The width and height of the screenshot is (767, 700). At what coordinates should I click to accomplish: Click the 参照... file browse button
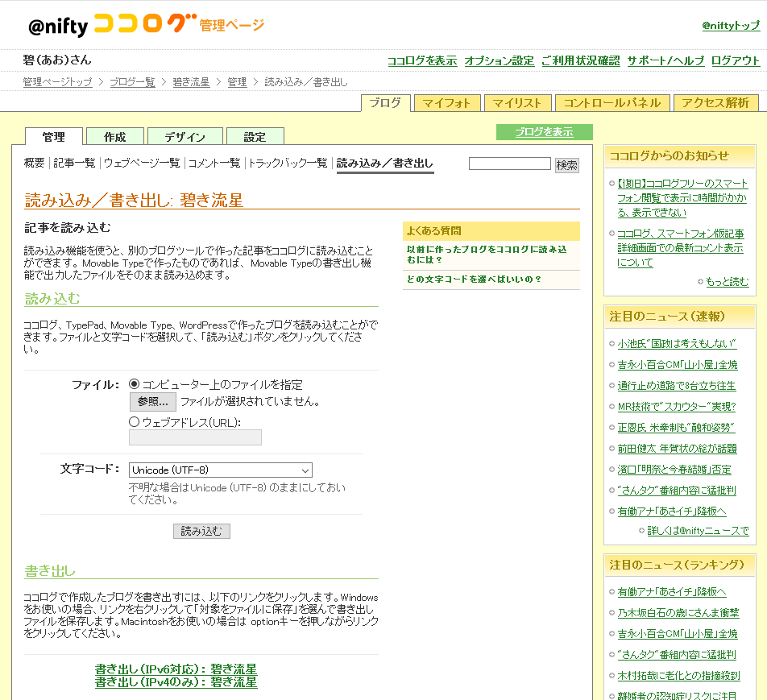tap(153, 402)
